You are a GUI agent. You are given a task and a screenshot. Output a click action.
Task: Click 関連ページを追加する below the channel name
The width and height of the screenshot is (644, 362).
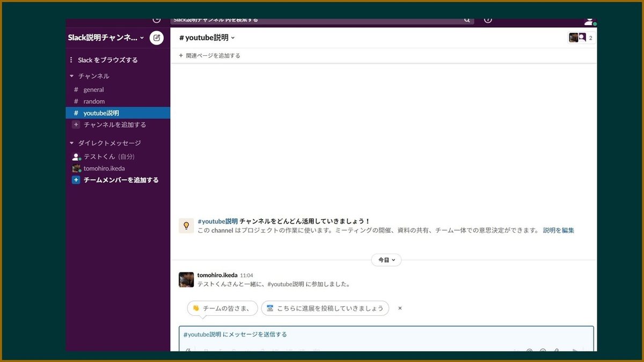(210, 55)
